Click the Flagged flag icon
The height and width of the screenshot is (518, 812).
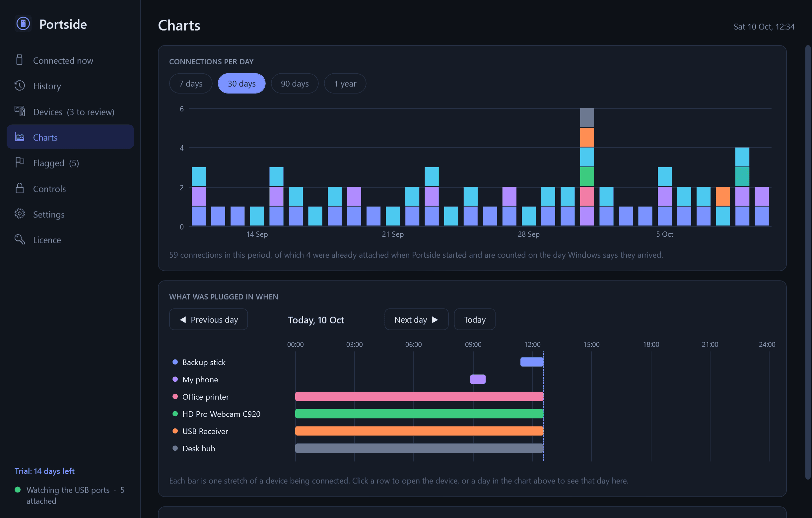click(x=20, y=162)
